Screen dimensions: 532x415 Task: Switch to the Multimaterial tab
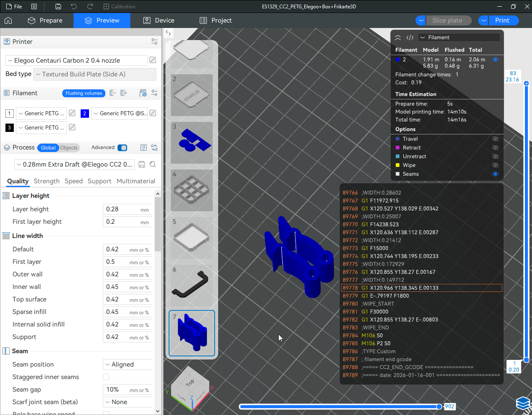(136, 181)
